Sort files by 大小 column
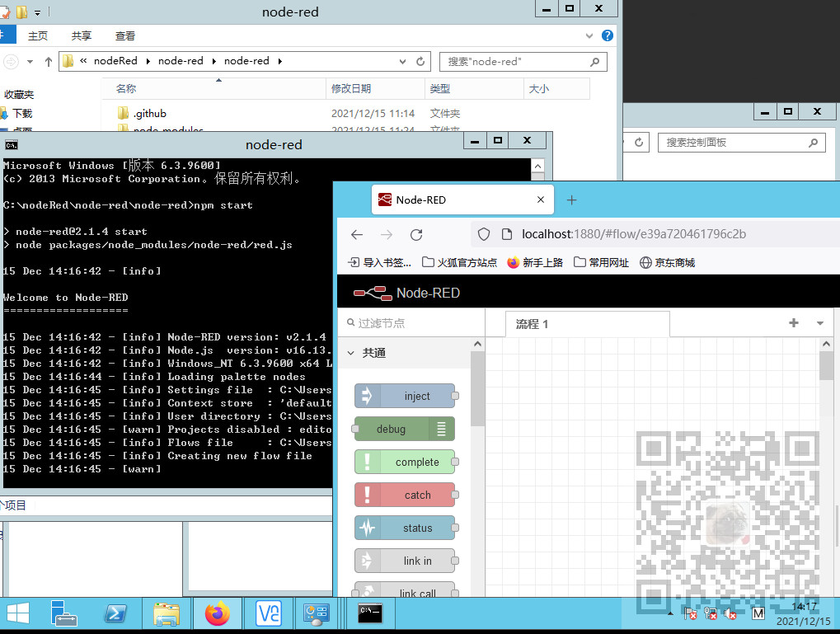 [x=556, y=88]
